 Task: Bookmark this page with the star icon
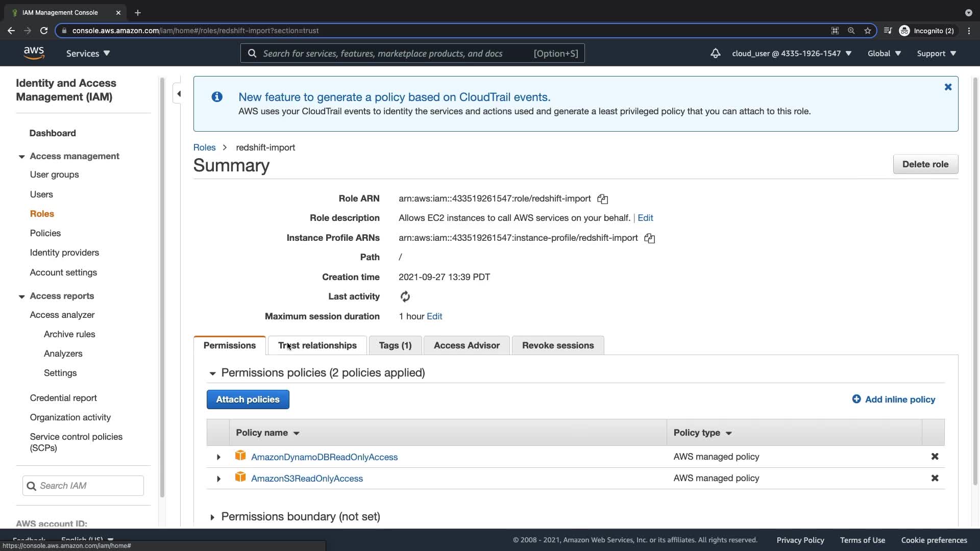(867, 31)
